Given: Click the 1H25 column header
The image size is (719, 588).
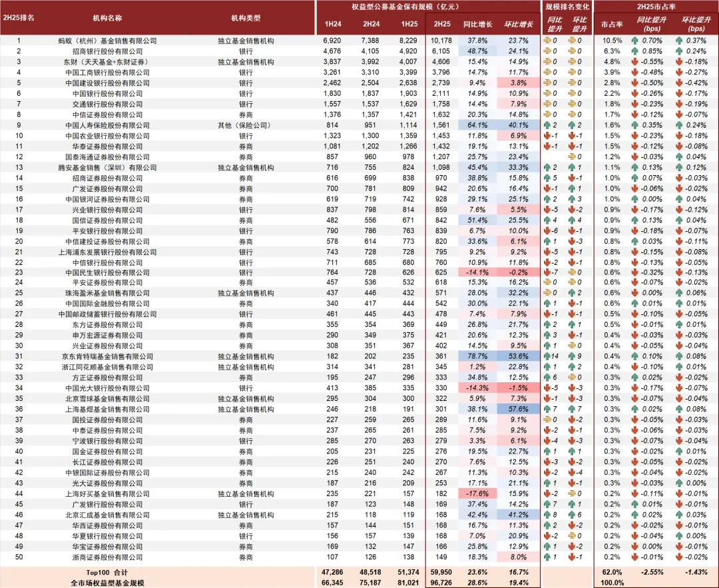Looking at the screenshot, I should [x=409, y=24].
